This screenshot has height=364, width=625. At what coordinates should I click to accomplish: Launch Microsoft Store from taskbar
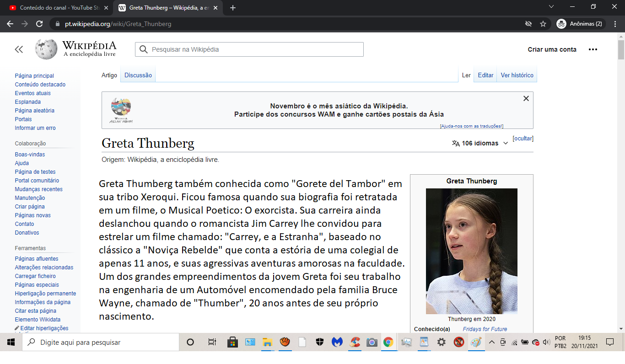pos(232,342)
